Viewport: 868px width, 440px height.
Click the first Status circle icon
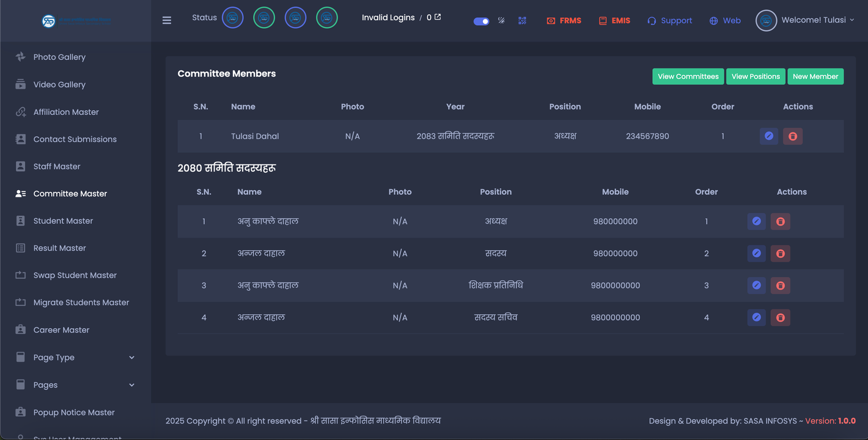232,18
